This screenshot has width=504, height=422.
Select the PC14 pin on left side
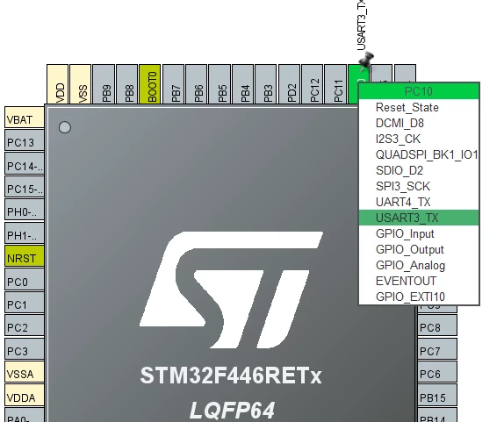point(25,163)
